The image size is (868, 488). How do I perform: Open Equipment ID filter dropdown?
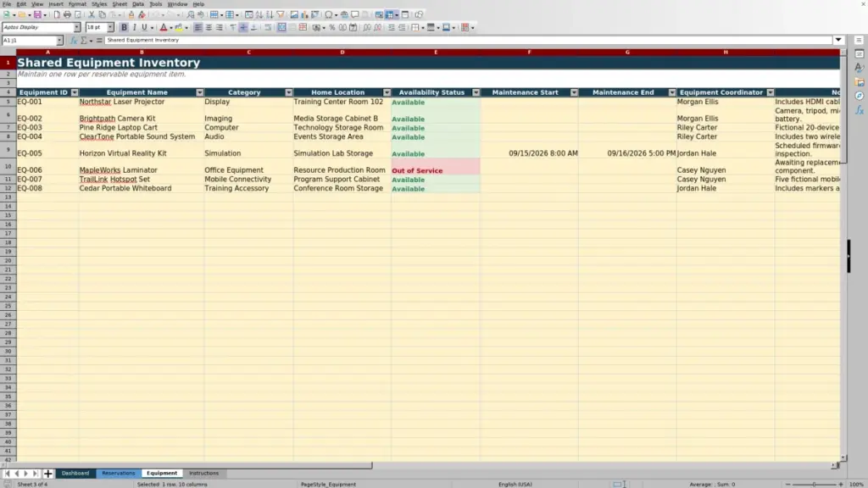click(75, 92)
